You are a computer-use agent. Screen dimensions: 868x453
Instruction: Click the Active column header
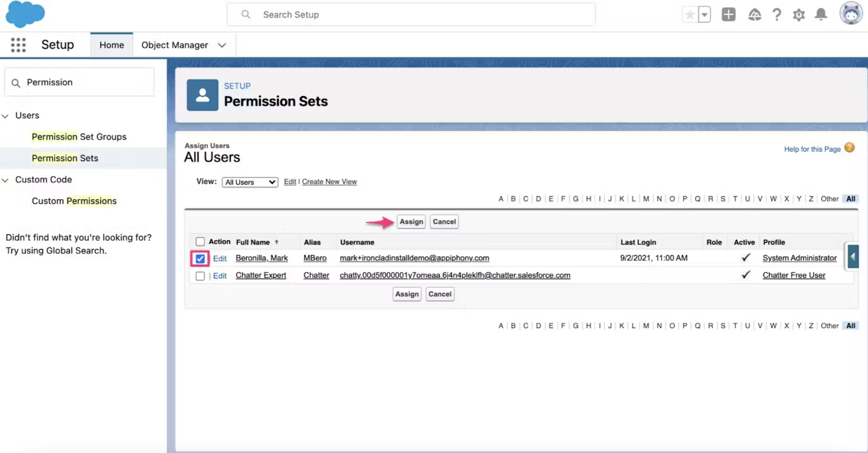(744, 242)
